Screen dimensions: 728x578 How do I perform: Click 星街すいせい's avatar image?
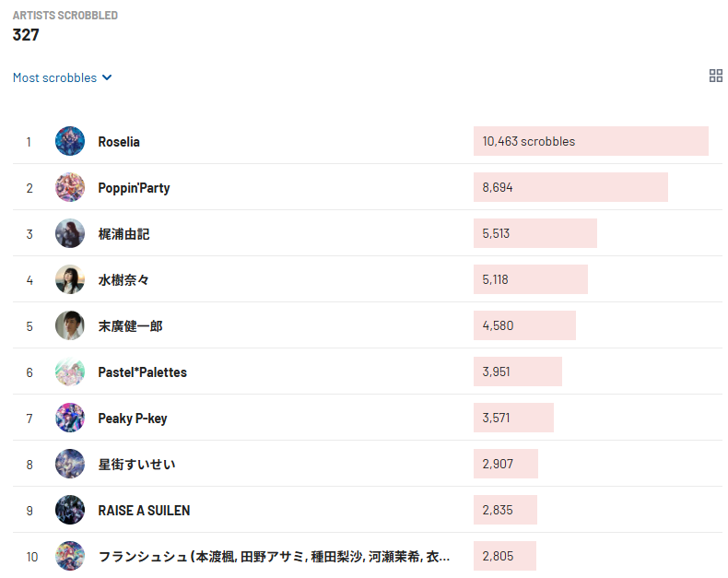point(70,464)
